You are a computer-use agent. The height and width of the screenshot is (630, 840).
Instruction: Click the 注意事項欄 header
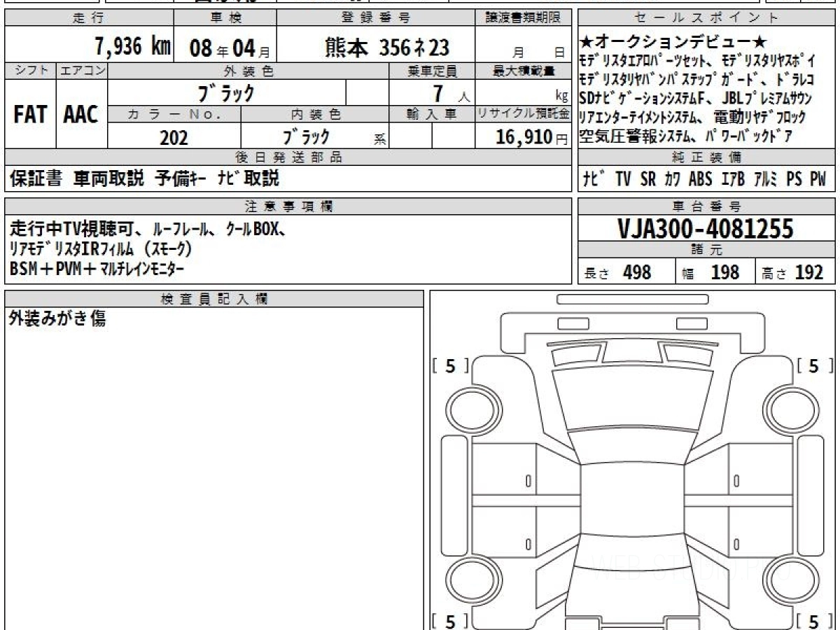point(288,206)
